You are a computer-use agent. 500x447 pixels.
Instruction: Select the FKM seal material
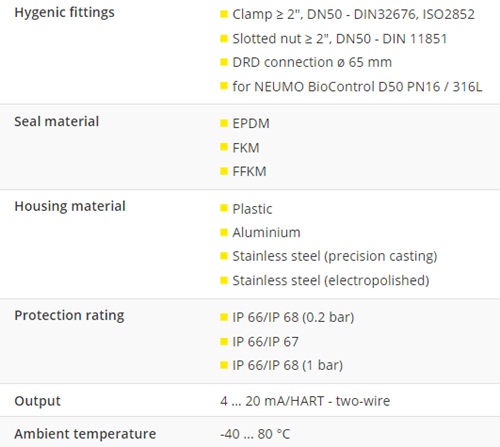click(x=246, y=148)
